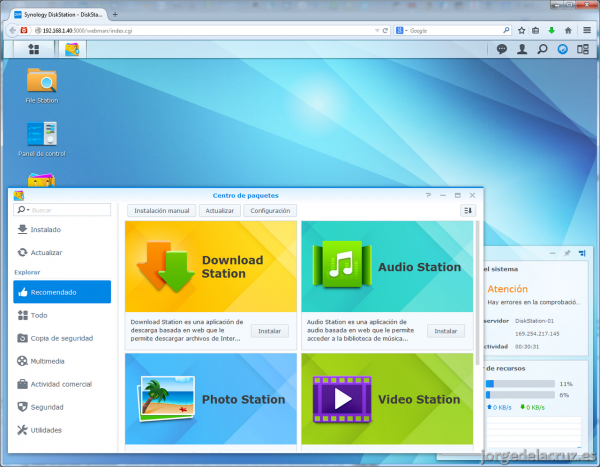This screenshot has width=600, height=467.
Task: Open the Photo Station banner
Action: [211, 398]
